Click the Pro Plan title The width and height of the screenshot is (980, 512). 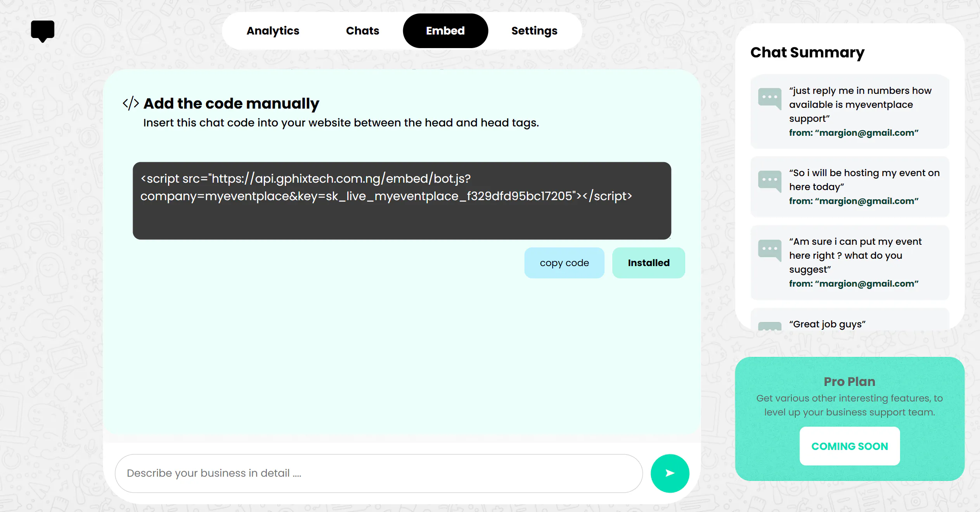(x=850, y=382)
